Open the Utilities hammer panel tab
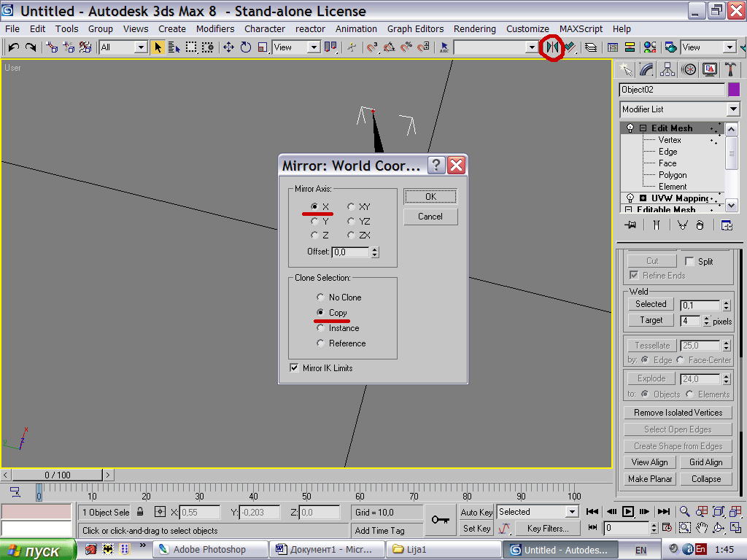 pos(729,70)
